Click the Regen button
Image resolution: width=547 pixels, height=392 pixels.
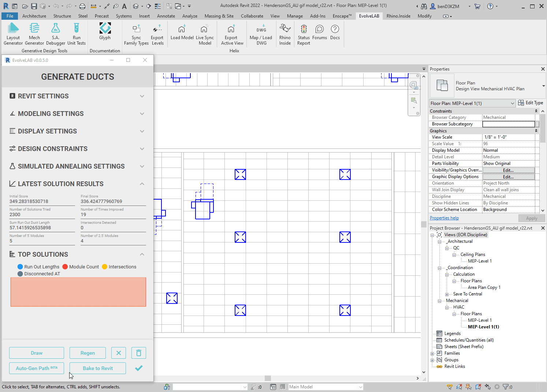(x=88, y=353)
